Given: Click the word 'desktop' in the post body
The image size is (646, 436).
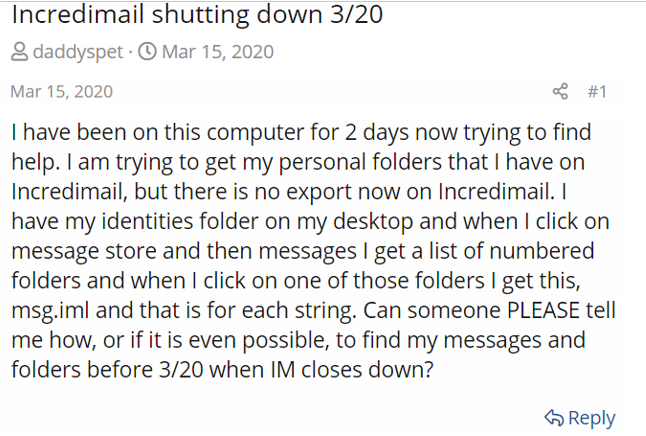Looking at the screenshot, I should point(373,222).
